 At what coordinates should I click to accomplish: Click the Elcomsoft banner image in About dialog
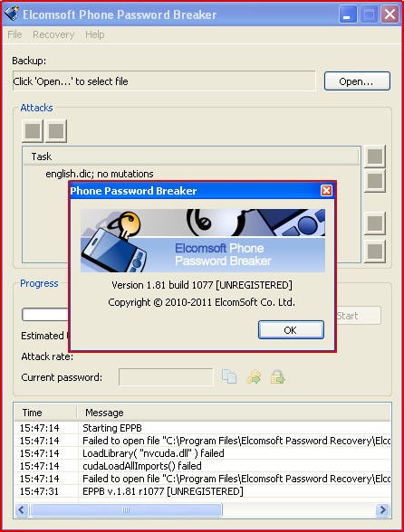[x=203, y=241]
